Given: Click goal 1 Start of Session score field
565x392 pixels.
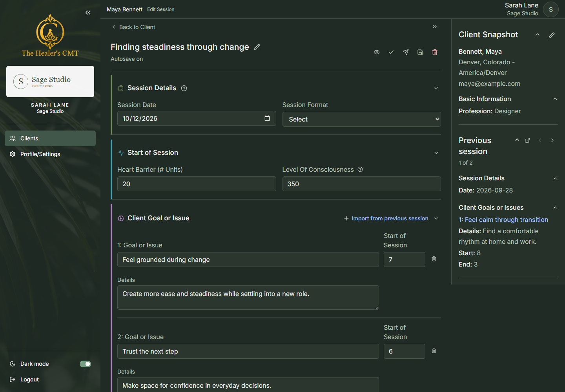Looking at the screenshot, I should [404, 260].
